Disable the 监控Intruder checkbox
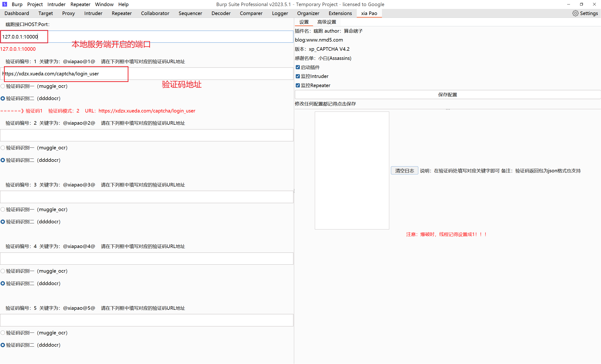 coord(298,76)
